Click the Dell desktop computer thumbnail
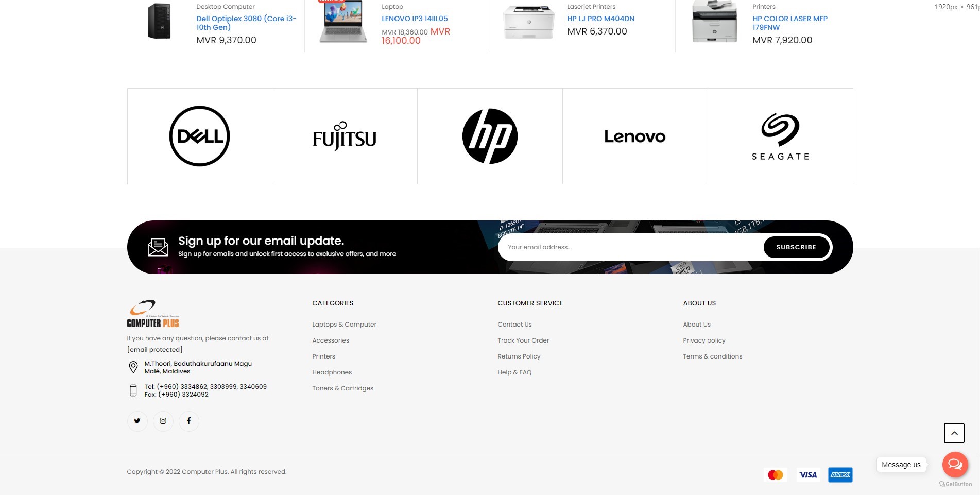The width and height of the screenshot is (980, 495). pos(159,21)
